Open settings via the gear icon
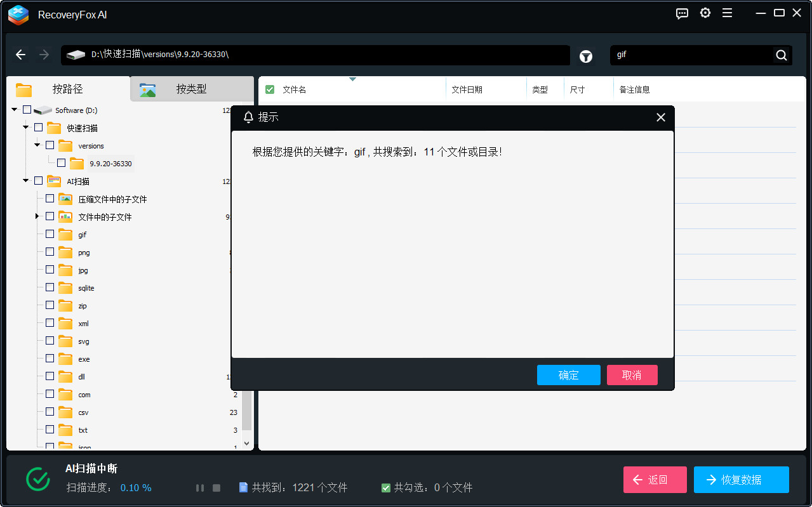812x507 pixels. (705, 13)
